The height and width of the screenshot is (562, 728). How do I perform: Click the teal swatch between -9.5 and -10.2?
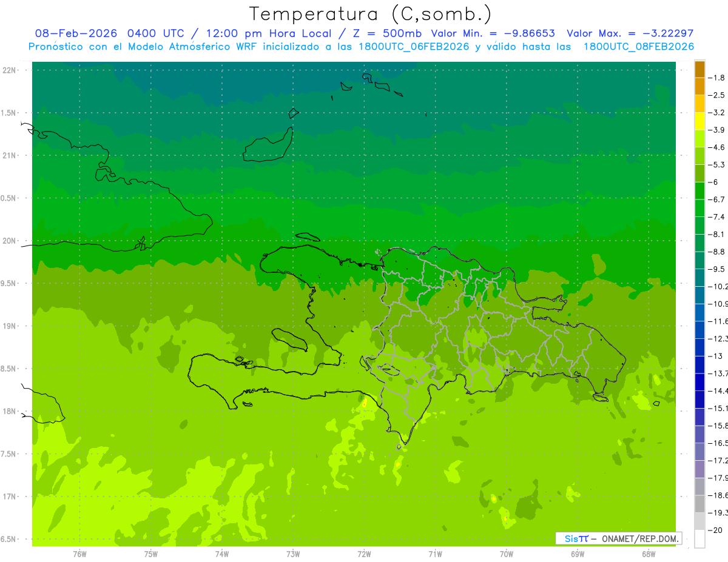699,278
